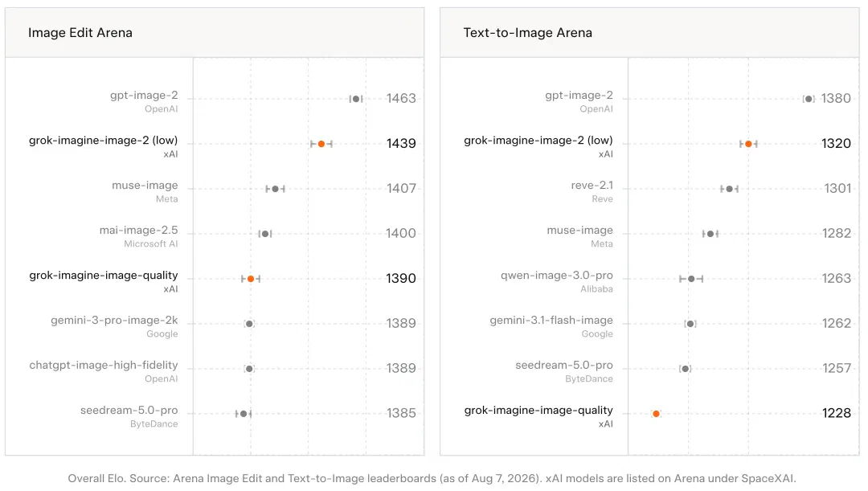Click the gemini-3-pro-image-2k data point

click(249, 324)
